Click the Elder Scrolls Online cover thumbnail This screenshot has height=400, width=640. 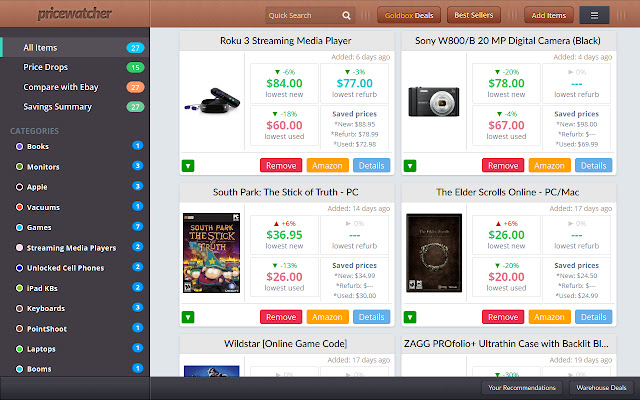434,253
